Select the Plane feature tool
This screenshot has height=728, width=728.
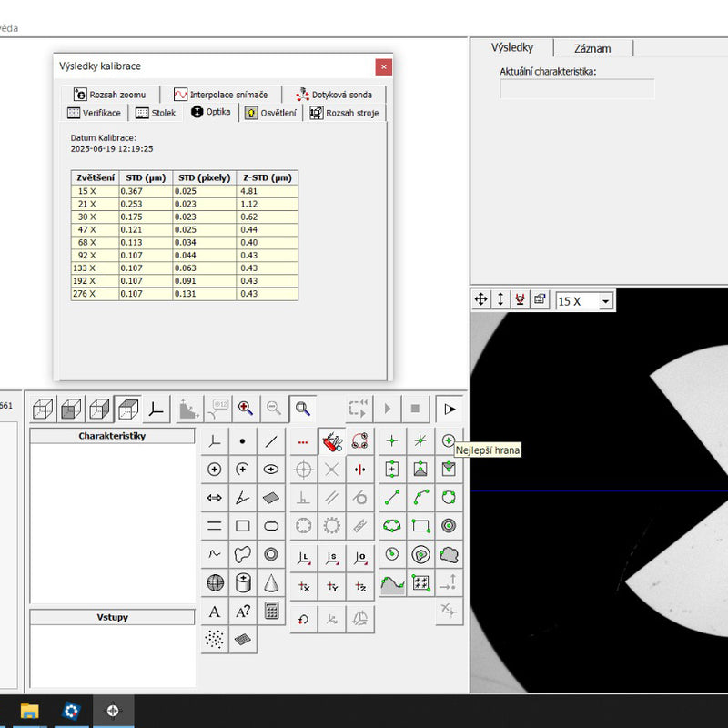271,498
